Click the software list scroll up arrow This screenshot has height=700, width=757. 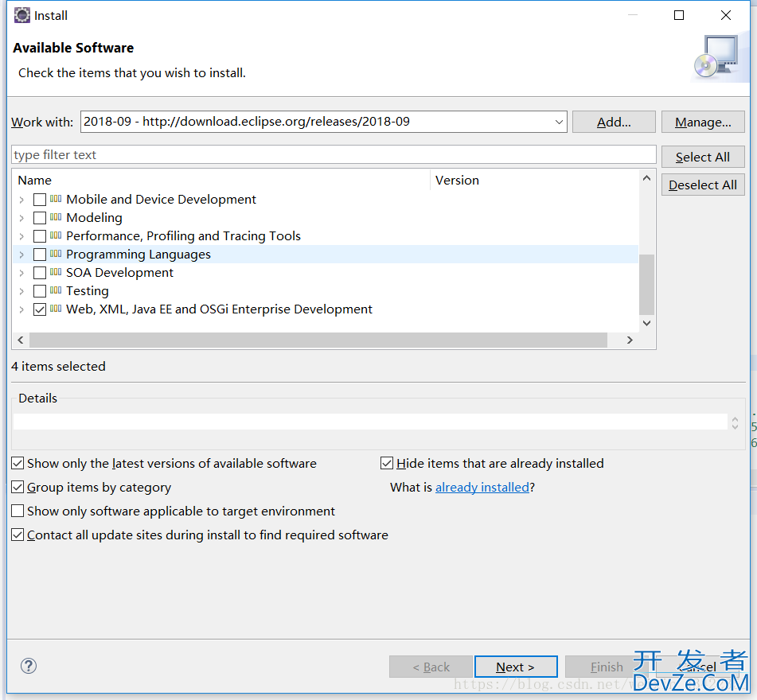tap(647, 178)
